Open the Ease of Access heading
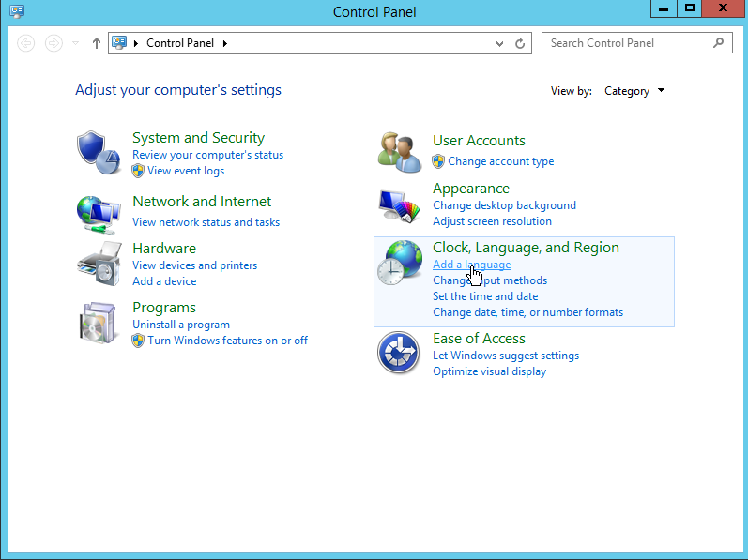 coord(479,339)
